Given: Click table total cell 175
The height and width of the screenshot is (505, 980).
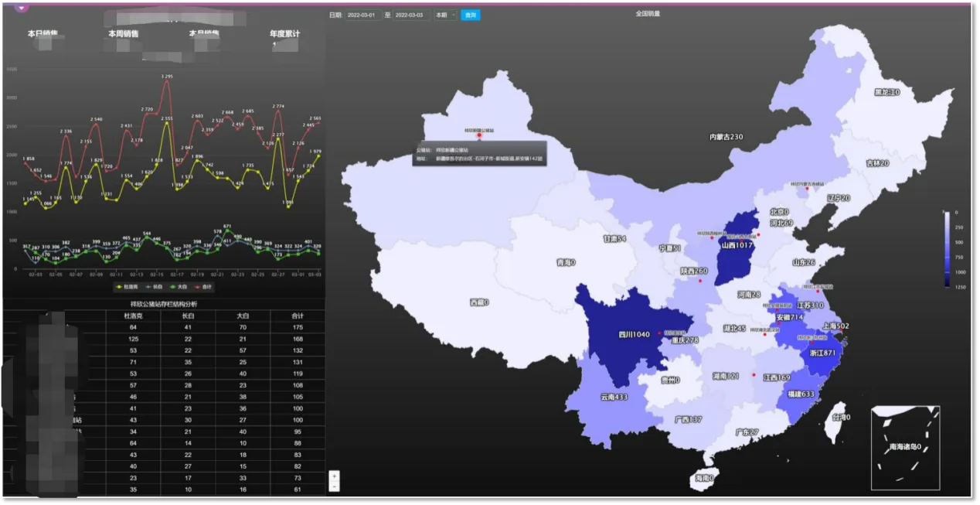Looking at the screenshot, I should click(298, 328).
